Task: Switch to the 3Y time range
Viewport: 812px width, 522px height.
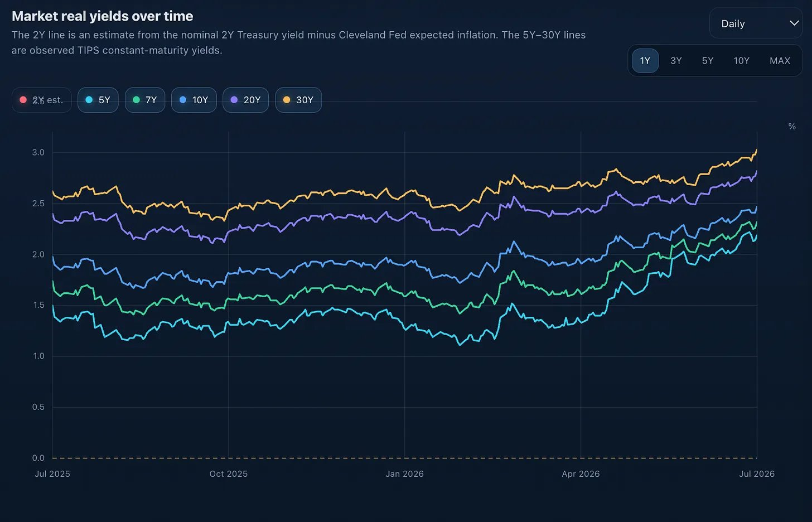Action: coord(676,61)
